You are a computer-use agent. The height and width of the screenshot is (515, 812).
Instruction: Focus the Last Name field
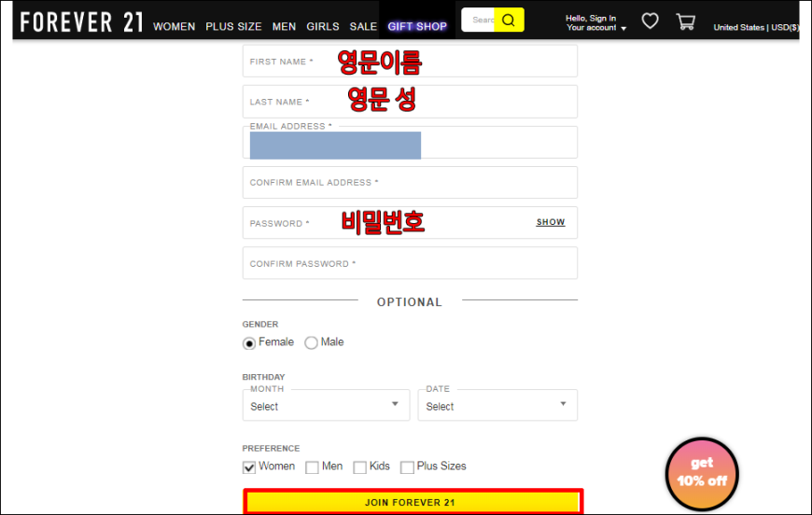[410, 102]
